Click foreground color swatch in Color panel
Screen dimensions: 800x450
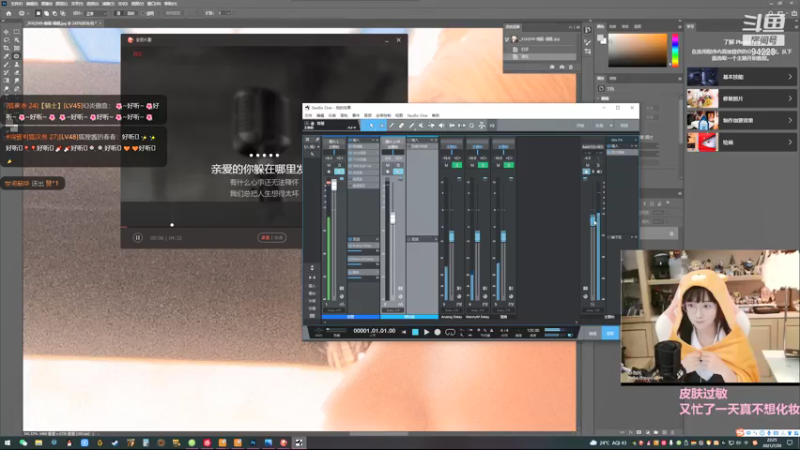(601, 37)
